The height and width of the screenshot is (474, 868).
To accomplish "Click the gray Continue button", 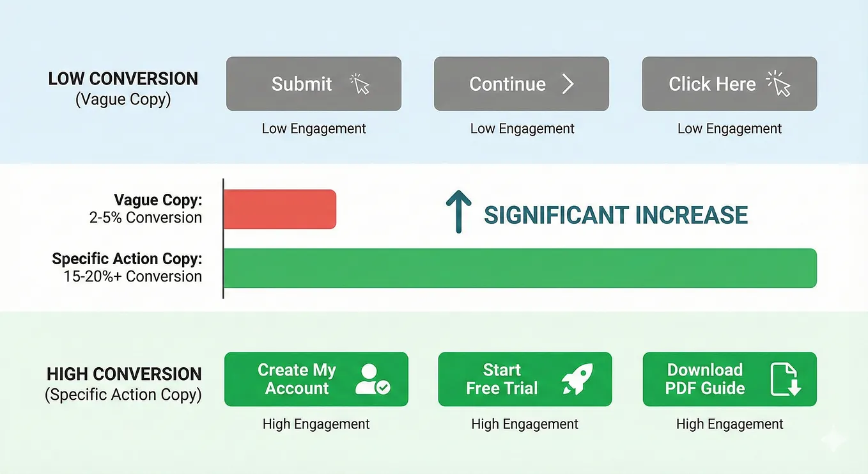I will tap(522, 84).
